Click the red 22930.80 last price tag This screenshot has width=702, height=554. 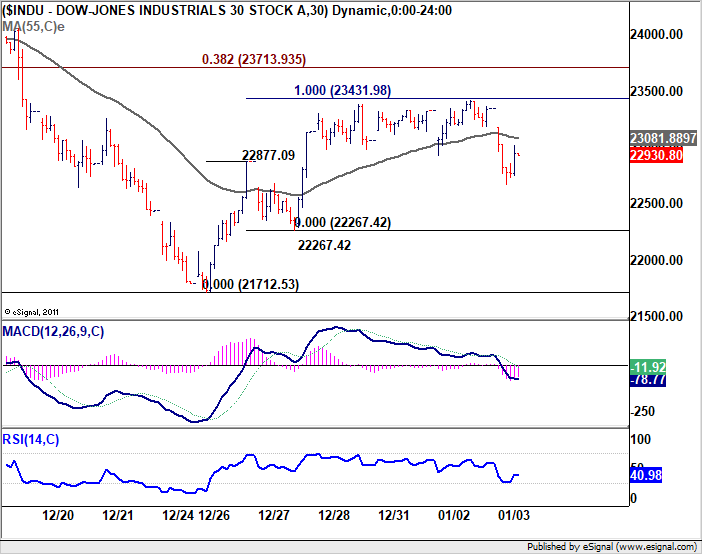click(x=656, y=156)
